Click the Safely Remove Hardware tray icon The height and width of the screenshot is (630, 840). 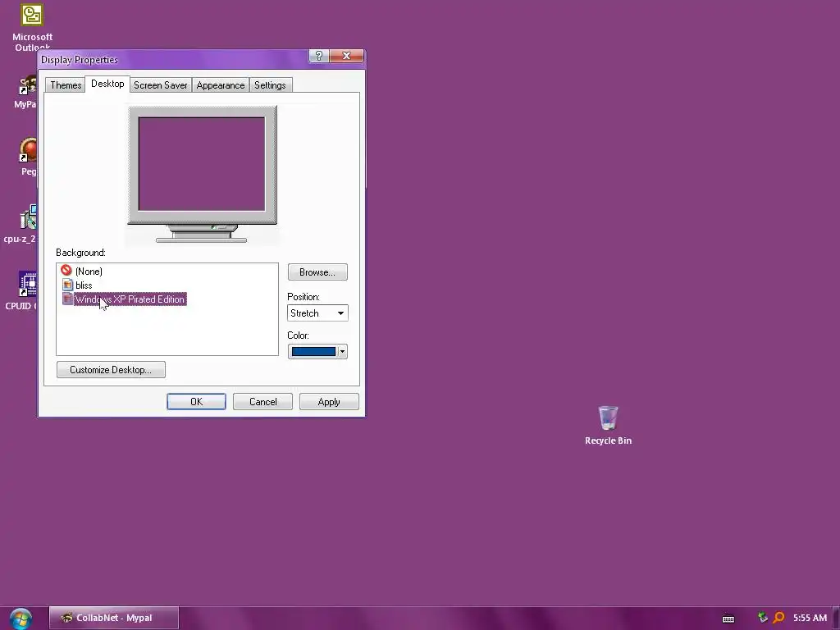coord(762,618)
